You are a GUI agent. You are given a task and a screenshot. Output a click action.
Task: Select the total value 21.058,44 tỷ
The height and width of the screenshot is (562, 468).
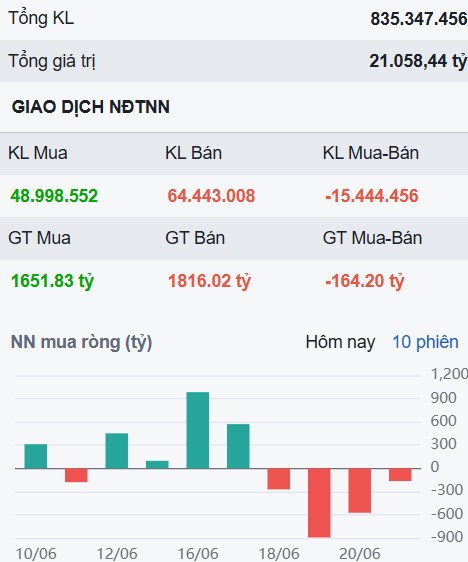tap(418, 61)
